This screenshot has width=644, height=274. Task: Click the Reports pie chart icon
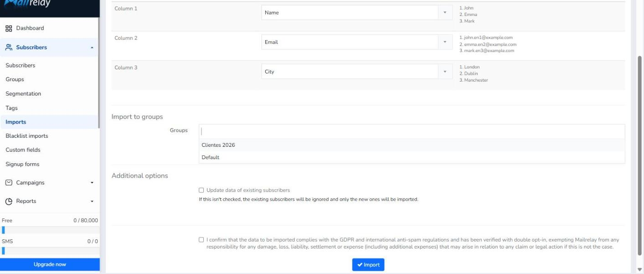click(x=8, y=201)
